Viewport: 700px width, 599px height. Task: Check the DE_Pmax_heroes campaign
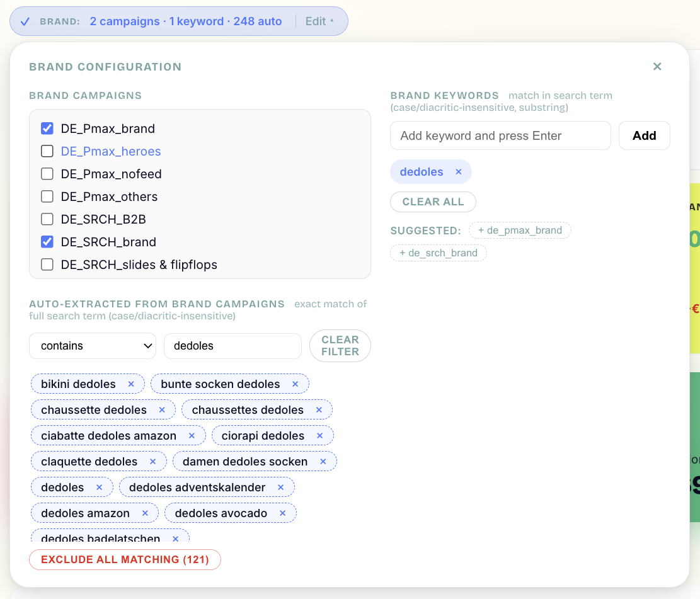pos(47,151)
